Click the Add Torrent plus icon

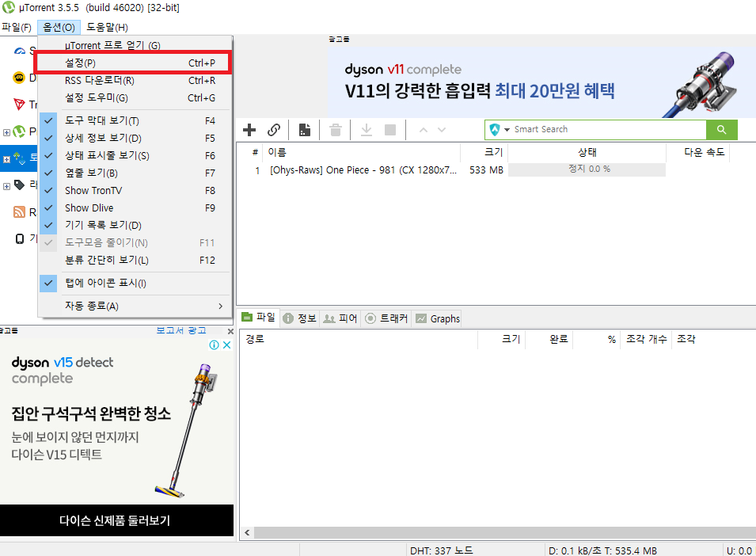point(249,130)
